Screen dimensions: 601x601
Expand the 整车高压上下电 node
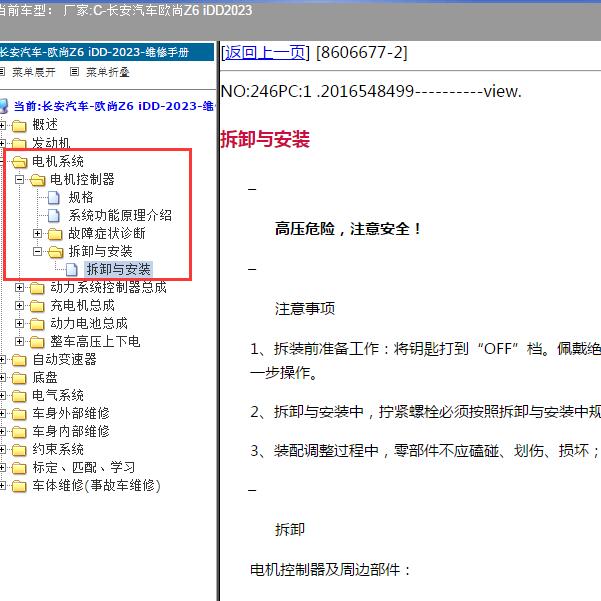[20, 341]
